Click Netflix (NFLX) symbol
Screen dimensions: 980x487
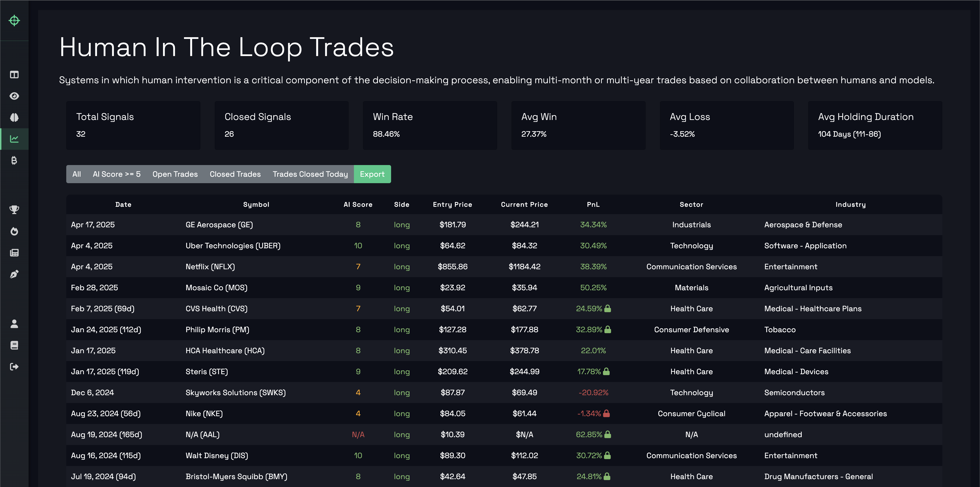tap(210, 267)
